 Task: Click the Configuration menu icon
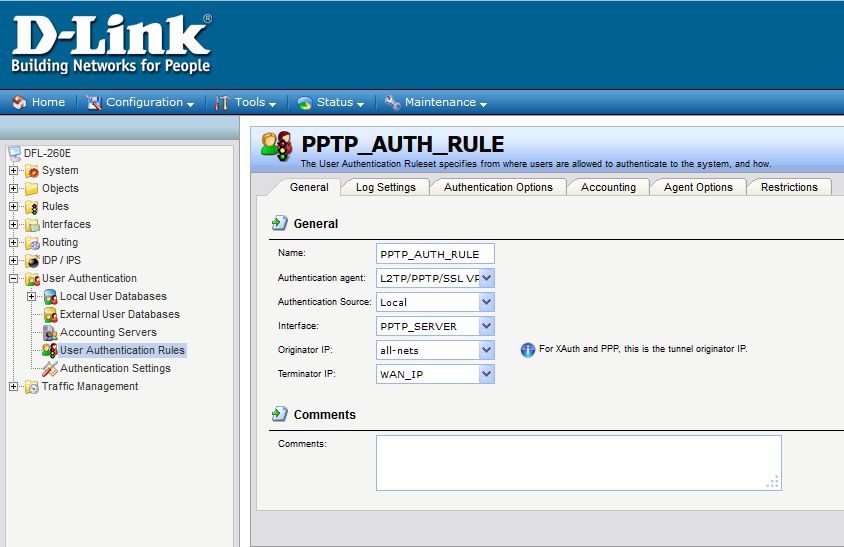[94, 102]
